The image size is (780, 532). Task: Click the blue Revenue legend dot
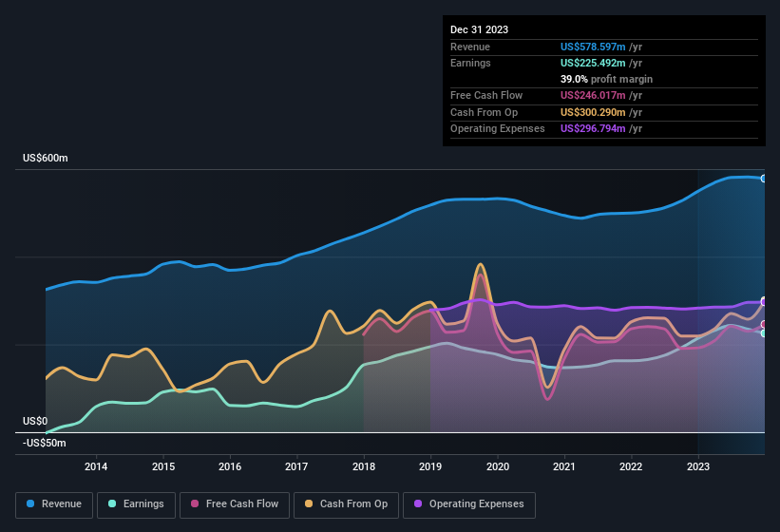tap(31, 503)
